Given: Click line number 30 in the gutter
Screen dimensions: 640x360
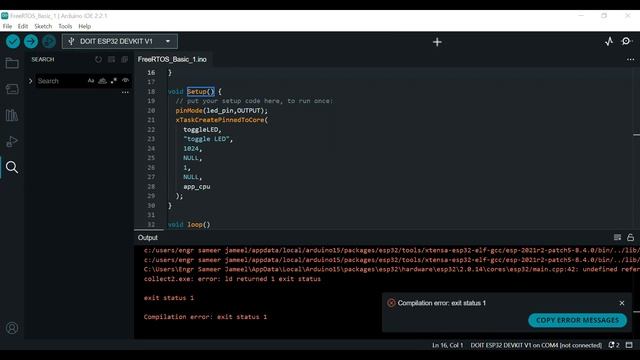Looking at the screenshot, I should coord(151,205).
